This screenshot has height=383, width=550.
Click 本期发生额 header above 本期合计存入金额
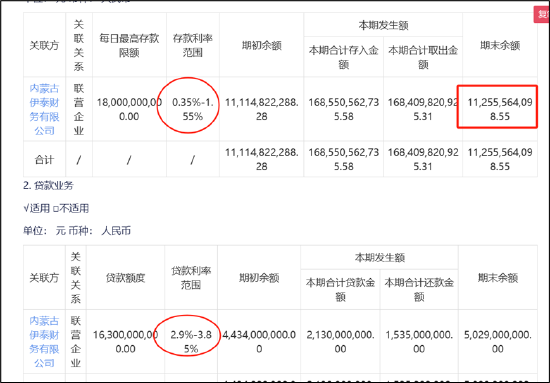(x=383, y=25)
